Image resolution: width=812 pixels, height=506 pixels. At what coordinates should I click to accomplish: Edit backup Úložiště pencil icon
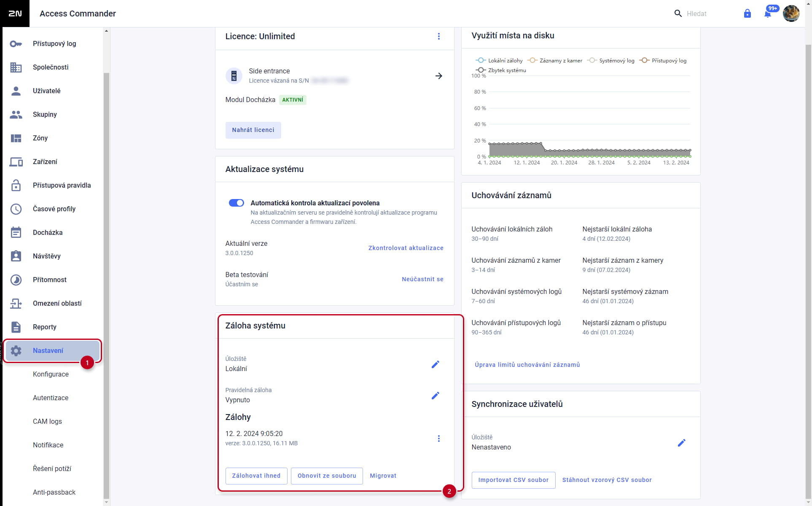436,364
